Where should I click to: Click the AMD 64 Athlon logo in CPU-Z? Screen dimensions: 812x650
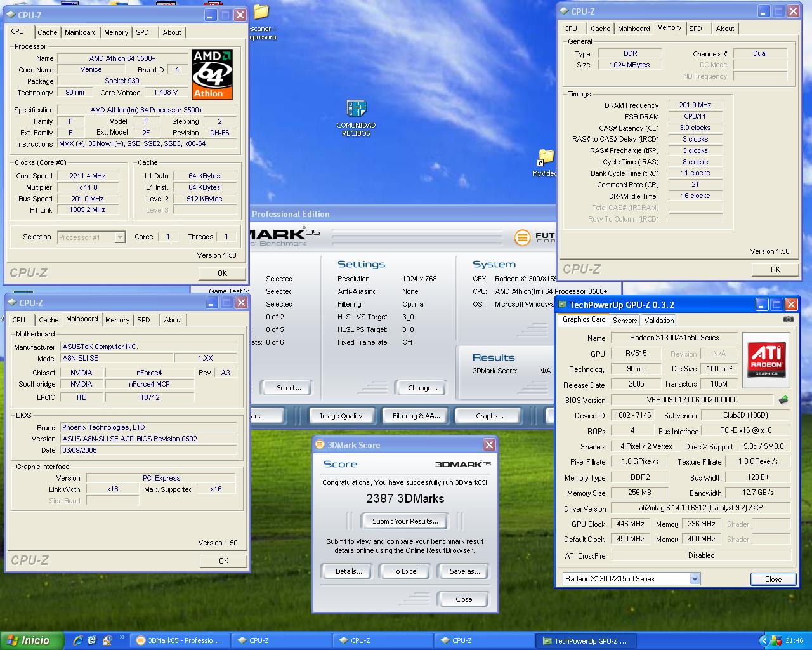coord(212,74)
